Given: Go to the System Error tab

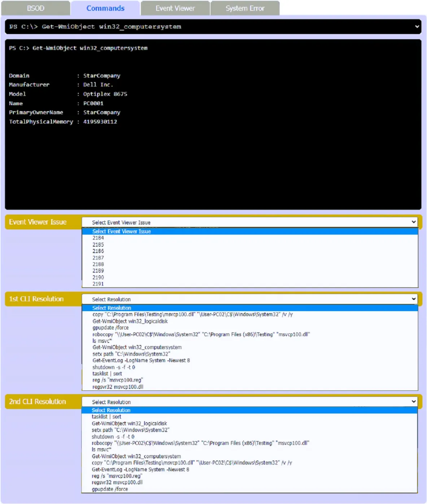Looking at the screenshot, I should coord(245,8).
